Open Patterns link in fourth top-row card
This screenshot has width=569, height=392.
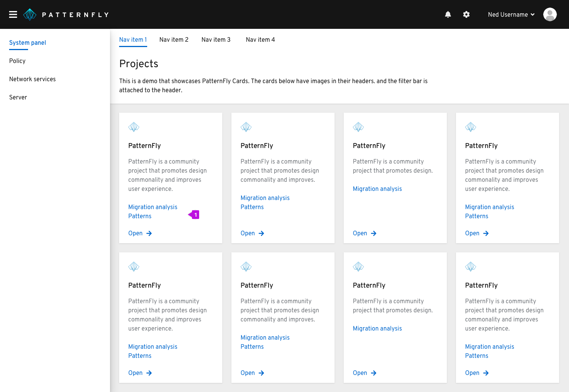[477, 216]
